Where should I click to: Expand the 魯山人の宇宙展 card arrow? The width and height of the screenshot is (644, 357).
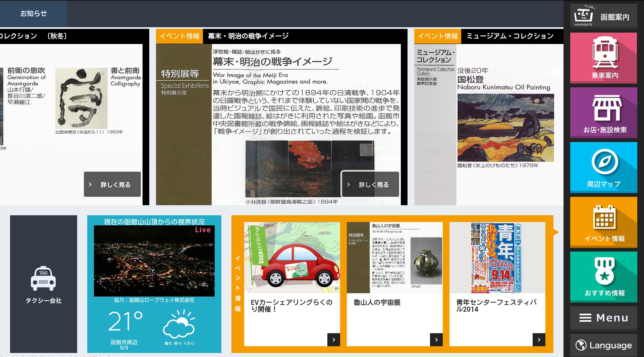click(436, 340)
